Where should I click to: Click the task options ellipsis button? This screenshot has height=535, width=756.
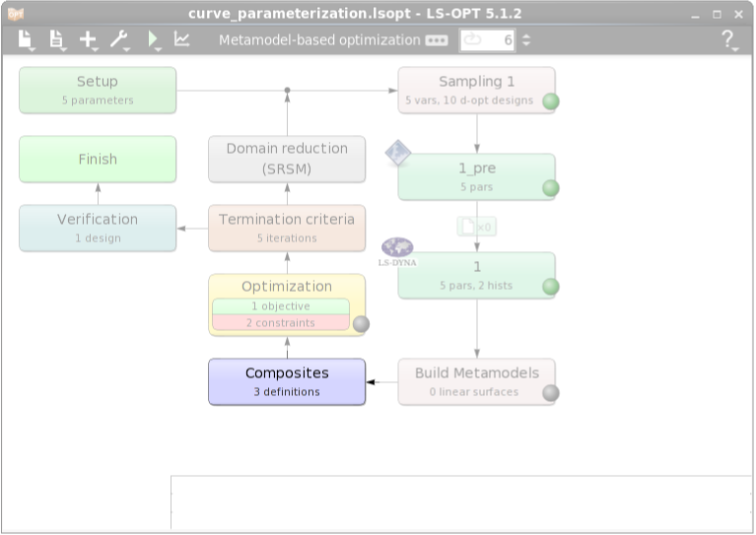click(437, 40)
